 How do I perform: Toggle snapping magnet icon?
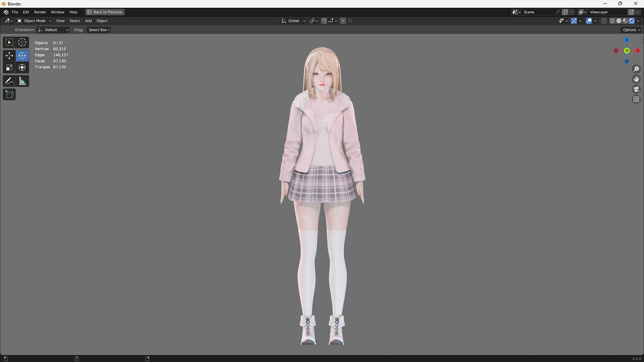click(324, 21)
